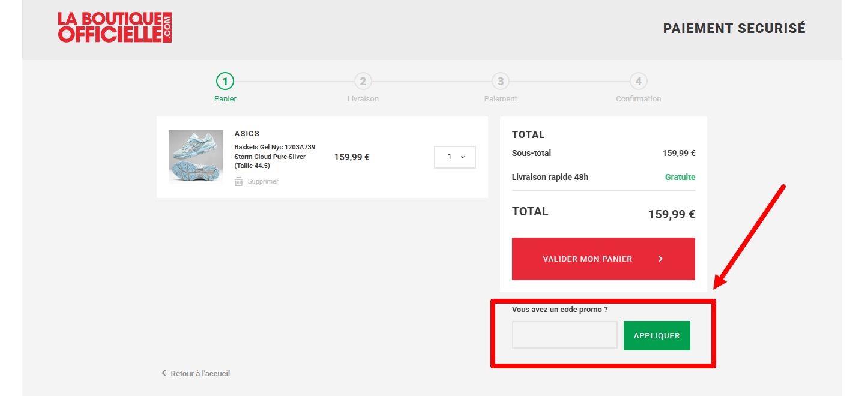The image size is (868, 396).
Task: Click the Paiement sécurisé header text
Action: pyautogui.click(x=734, y=28)
